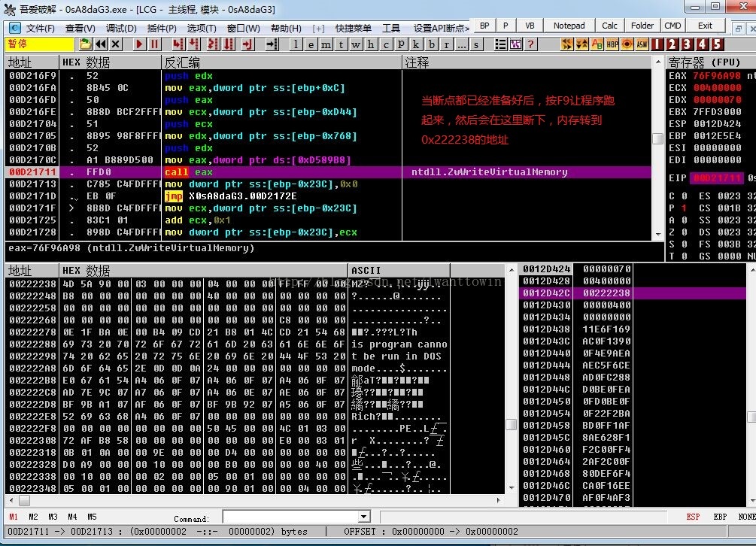Click the red target plugin icon
Viewport: 756px width, 546px height.
click(627, 44)
